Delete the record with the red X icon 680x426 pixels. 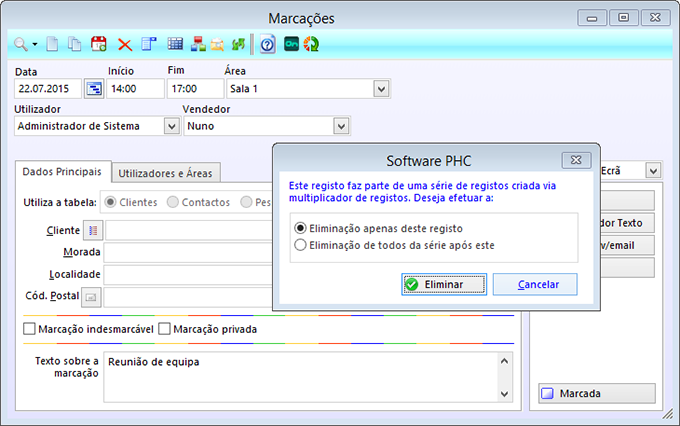[125, 45]
